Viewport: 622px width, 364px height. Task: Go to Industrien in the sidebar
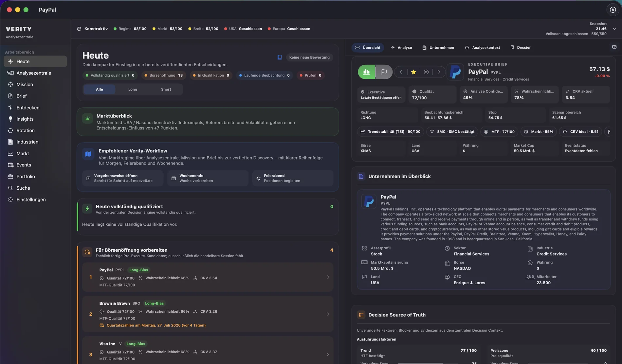35,142
